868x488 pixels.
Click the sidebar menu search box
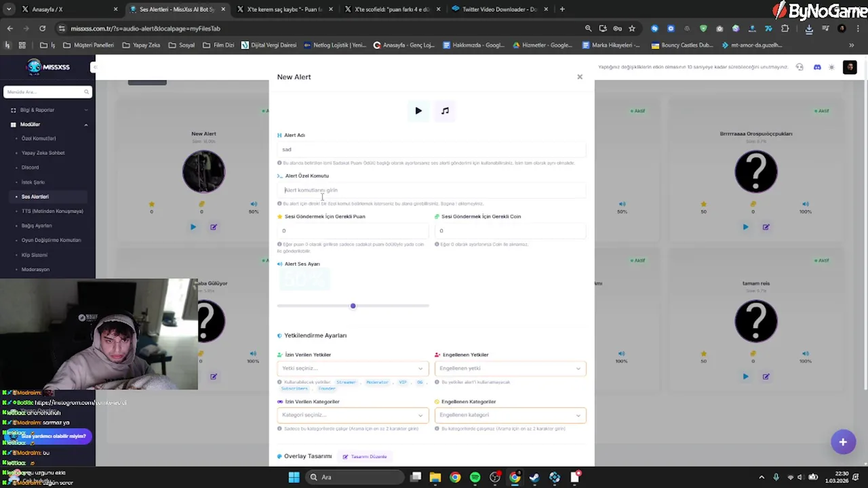click(47, 91)
